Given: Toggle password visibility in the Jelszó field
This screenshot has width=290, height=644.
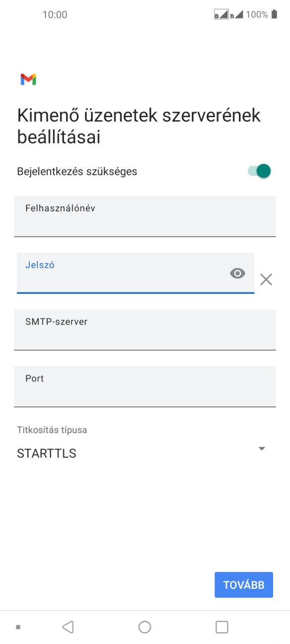Looking at the screenshot, I should point(238,274).
